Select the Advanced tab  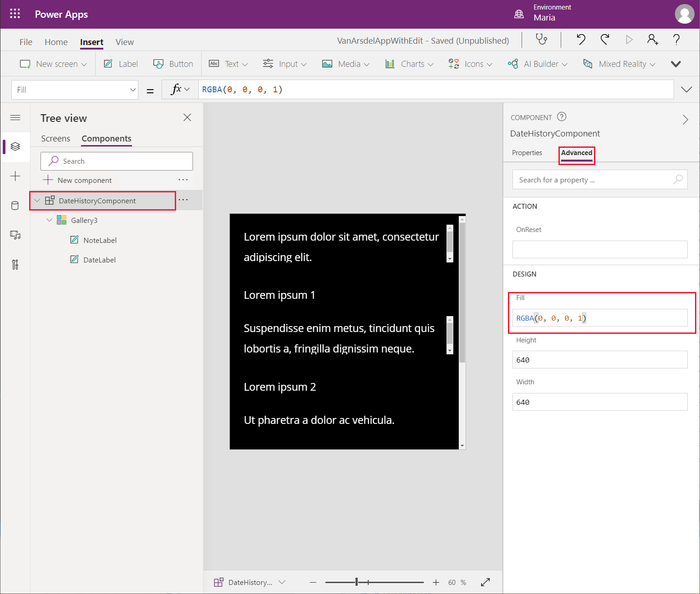click(x=577, y=153)
